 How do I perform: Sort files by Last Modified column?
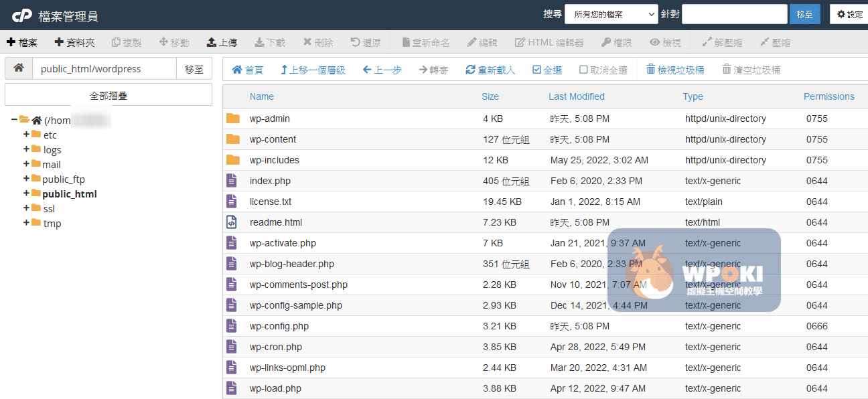tap(576, 96)
